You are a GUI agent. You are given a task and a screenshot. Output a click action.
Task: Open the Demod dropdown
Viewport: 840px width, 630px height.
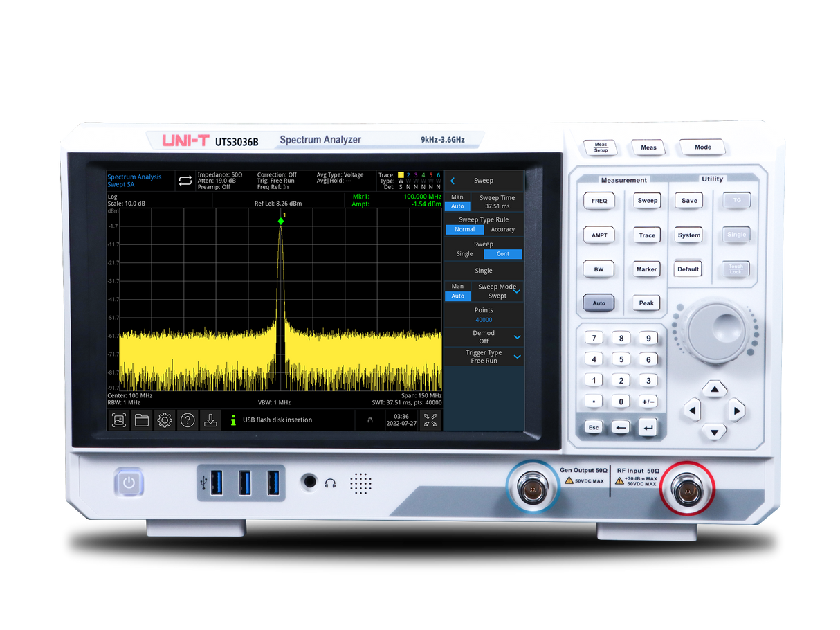pyautogui.click(x=515, y=337)
